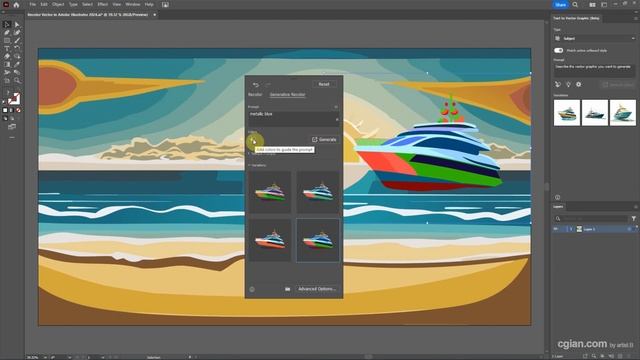Click Reset in Recolor dialog
The width and height of the screenshot is (640, 360).
tap(324, 84)
